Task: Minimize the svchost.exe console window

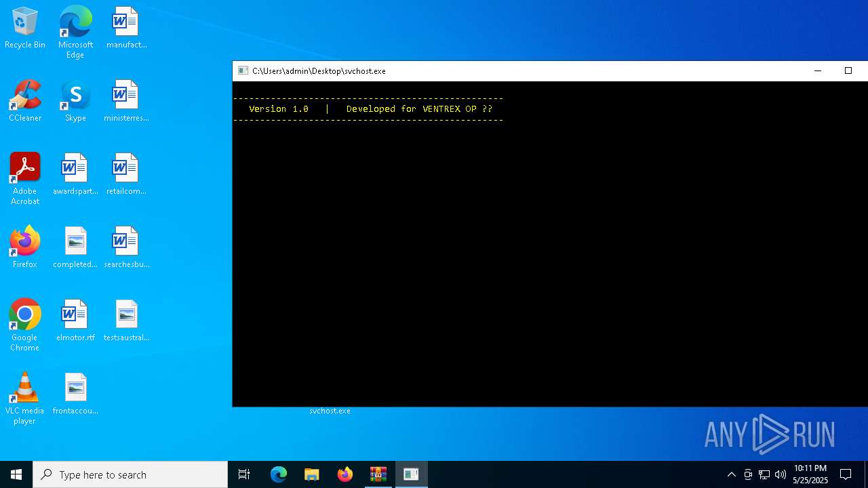Action: click(x=818, y=70)
